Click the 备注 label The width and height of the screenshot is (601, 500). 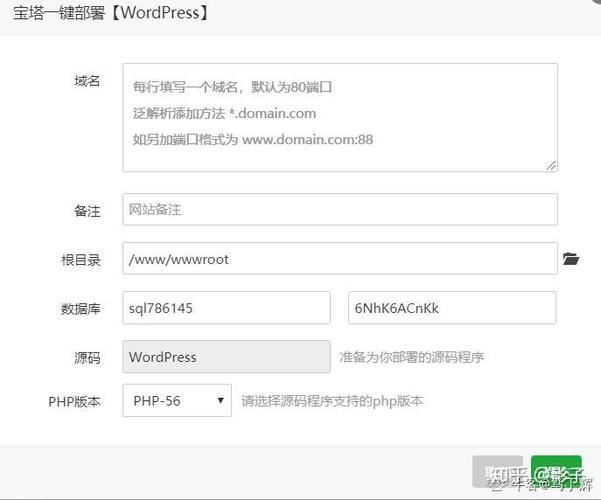tap(87, 211)
